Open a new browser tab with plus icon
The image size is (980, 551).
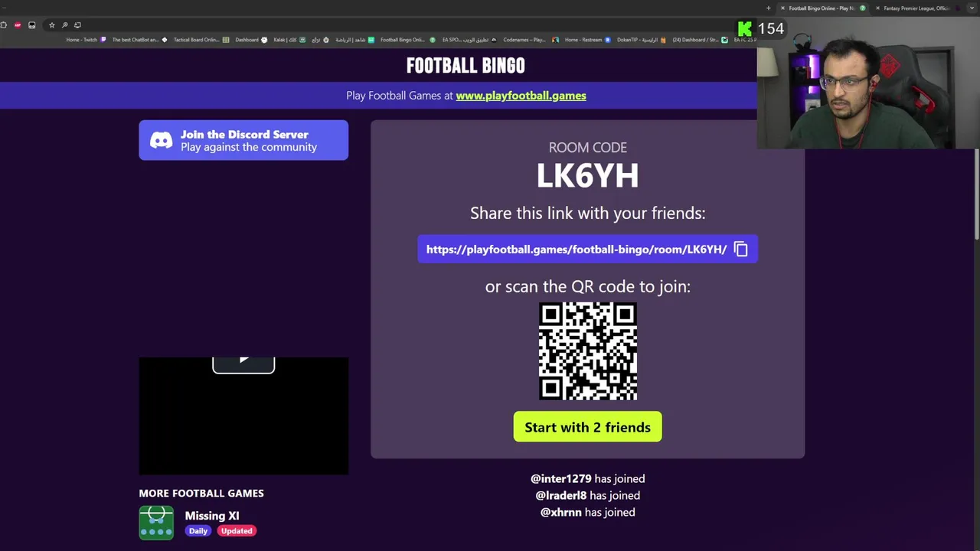coord(769,8)
